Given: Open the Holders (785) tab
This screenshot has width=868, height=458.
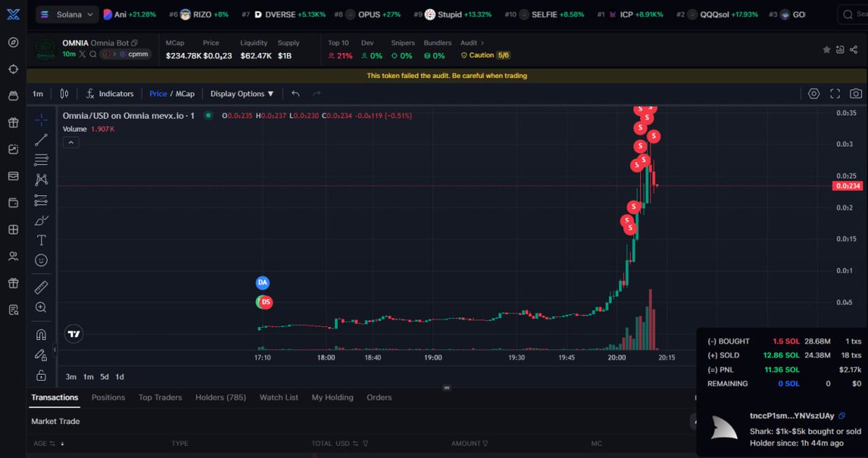Looking at the screenshot, I should pyautogui.click(x=221, y=397).
